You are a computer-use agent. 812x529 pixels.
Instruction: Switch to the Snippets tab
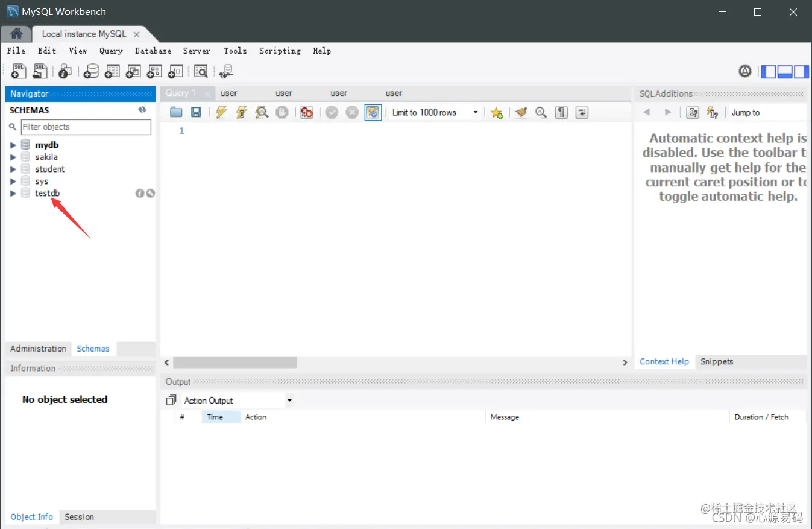pos(717,362)
